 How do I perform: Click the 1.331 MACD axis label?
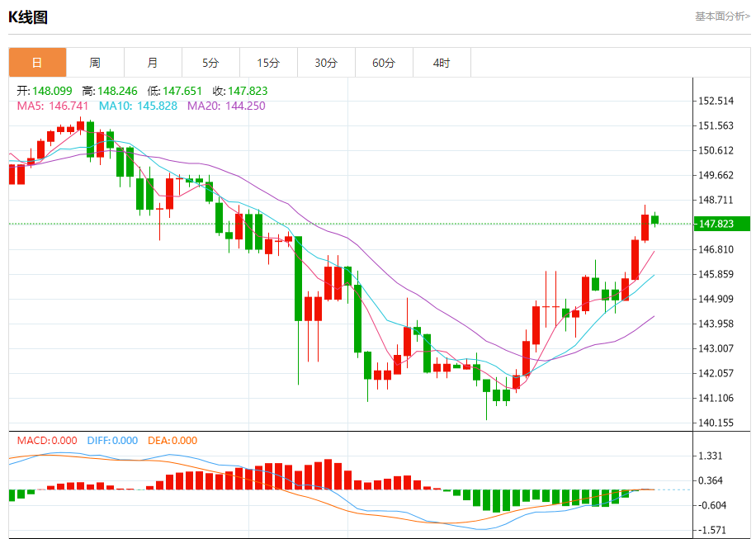click(x=711, y=456)
